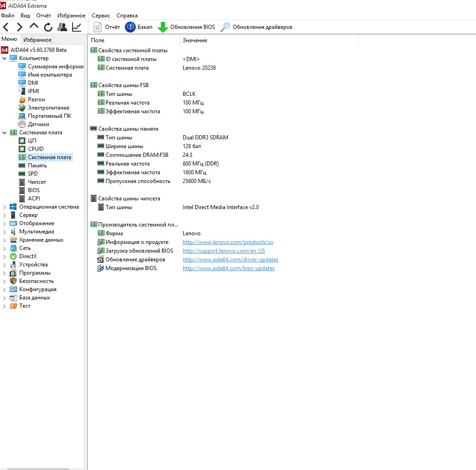
Task: Open the graph chart toolbar icon
Action: 77,27
